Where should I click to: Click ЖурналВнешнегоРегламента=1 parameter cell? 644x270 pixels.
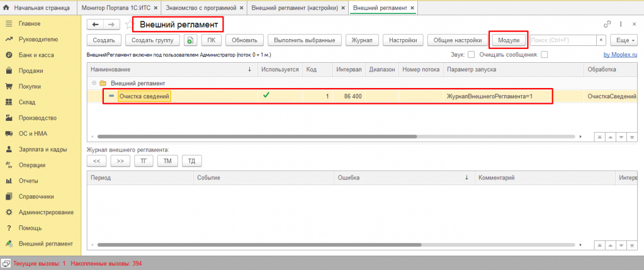(x=513, y=96)
